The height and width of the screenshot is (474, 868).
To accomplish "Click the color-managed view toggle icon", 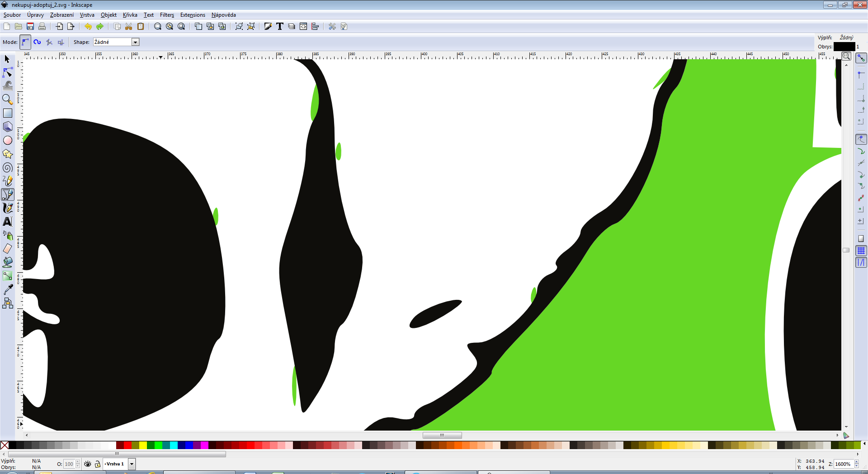I will (846, 435).
